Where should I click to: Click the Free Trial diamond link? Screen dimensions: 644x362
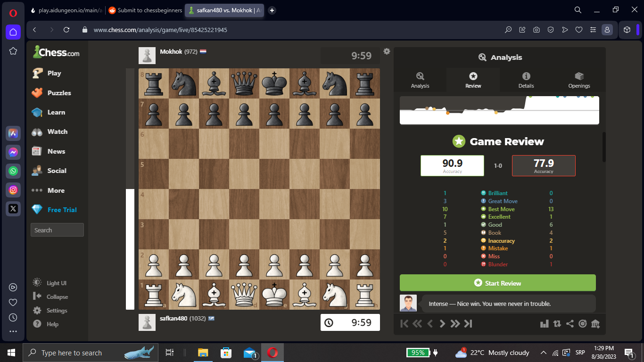coord(54,210)
